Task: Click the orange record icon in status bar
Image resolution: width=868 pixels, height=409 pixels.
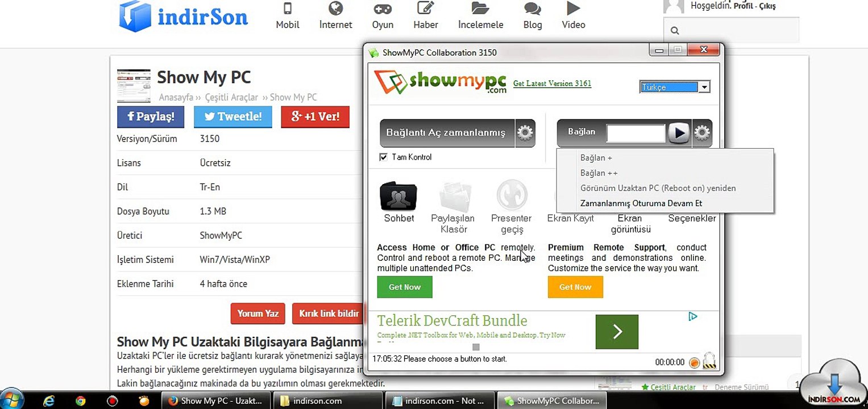Action: pyautogui.click(x=694, y=362)
